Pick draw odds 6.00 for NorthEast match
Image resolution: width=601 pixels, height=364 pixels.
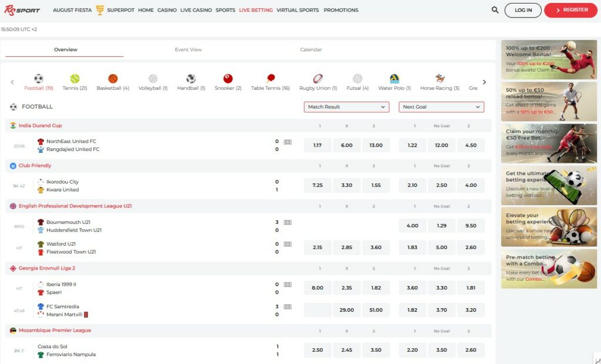point(346,145)
